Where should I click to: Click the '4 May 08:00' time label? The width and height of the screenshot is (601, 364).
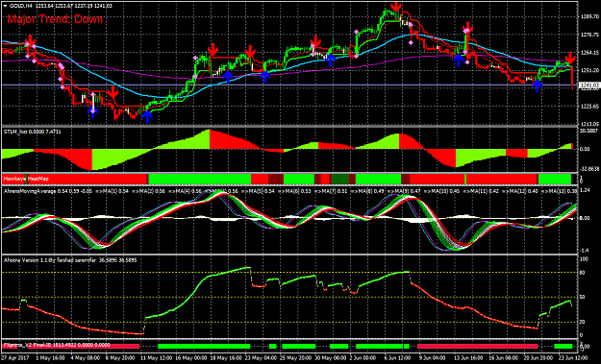pos(87,358)
